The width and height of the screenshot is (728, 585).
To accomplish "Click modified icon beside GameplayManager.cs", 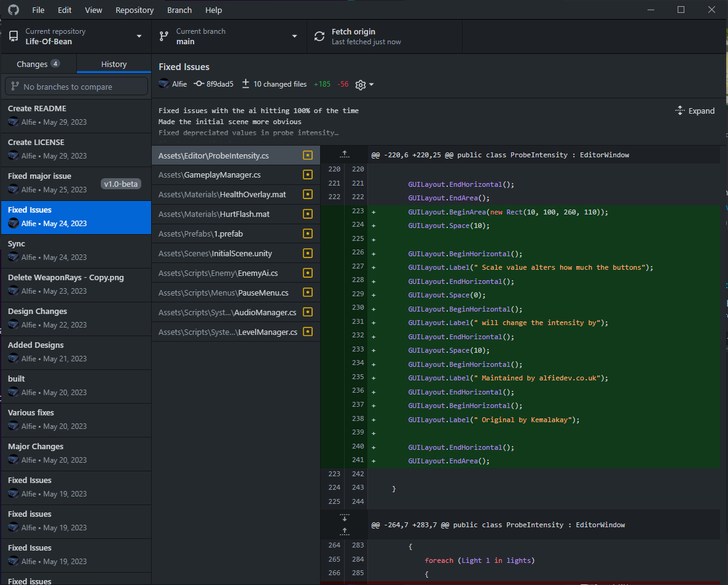I will [308, 175].
